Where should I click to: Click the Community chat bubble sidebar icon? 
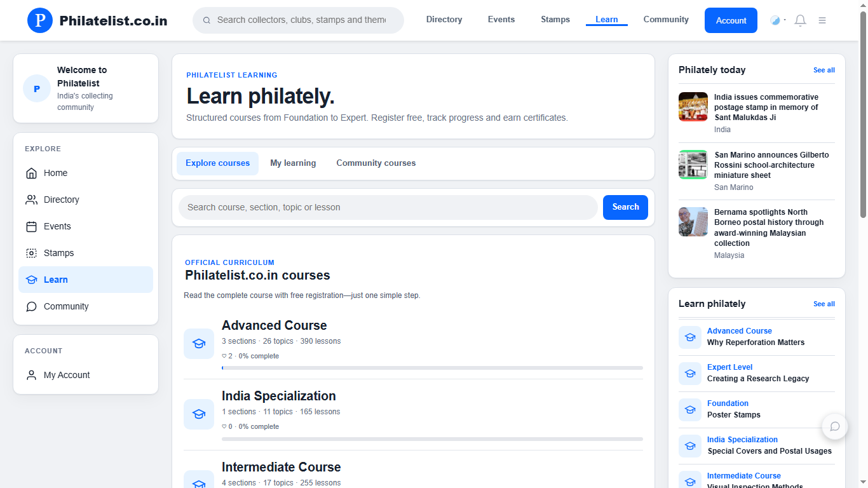tap(31, 306)
